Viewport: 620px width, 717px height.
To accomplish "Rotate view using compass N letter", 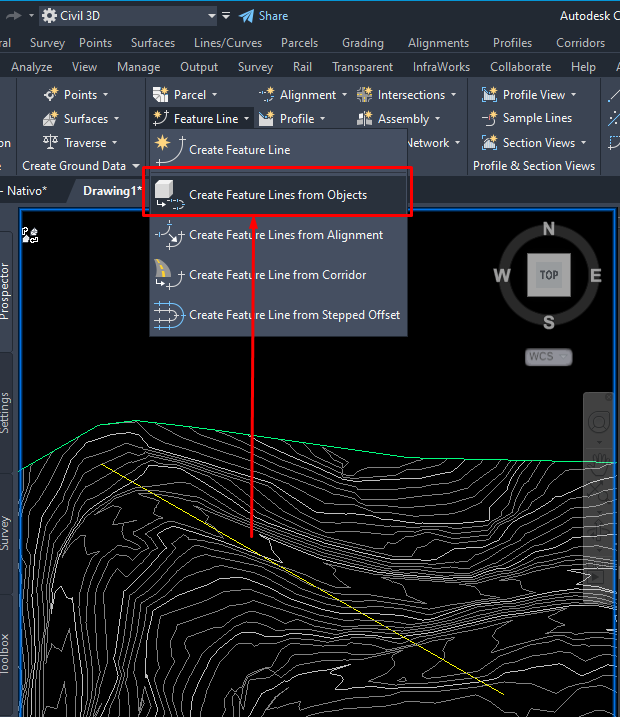I will tap(549, 228).
